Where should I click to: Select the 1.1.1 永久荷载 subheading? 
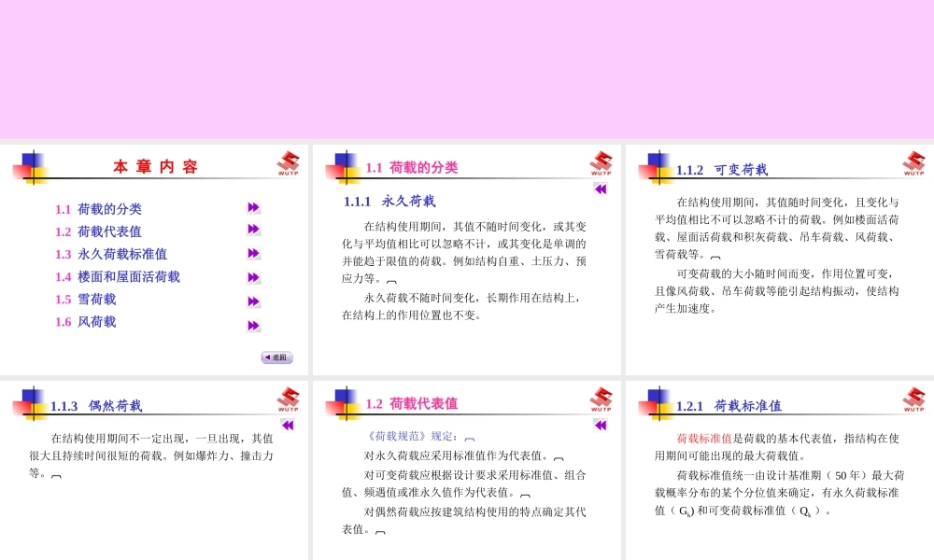[x=389, y=202]
